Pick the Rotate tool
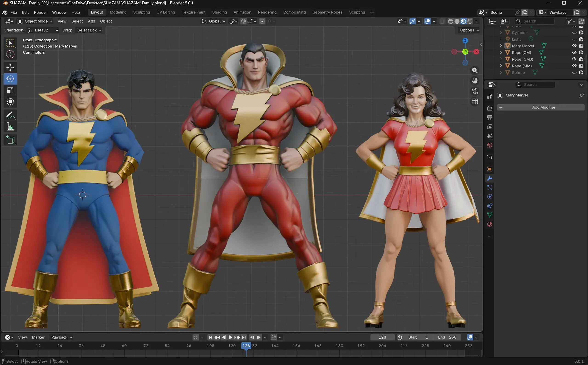Viewport: 588px width, 365px height. tap(10, 79)
